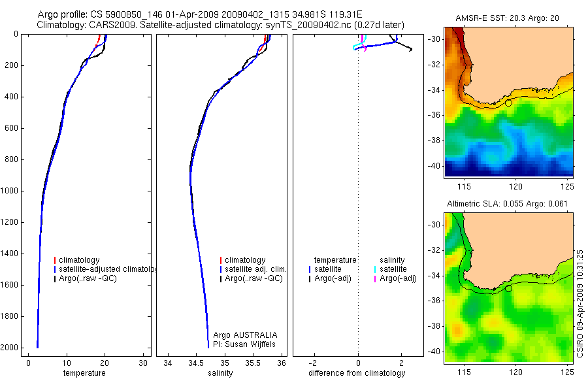This screenshot has width=588, height=379.
Task: Click the 'difference from climatology' axis label
Action: (357, 373)
